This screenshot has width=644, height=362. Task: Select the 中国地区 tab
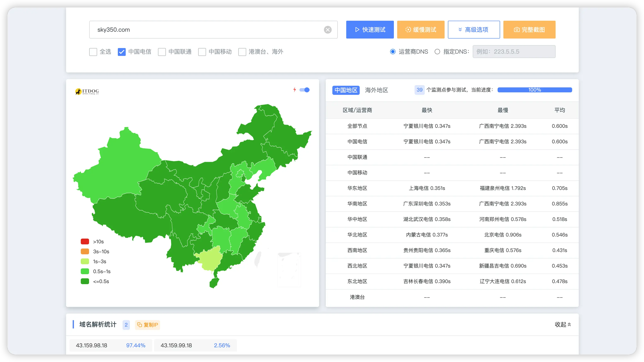pos(346,90)
